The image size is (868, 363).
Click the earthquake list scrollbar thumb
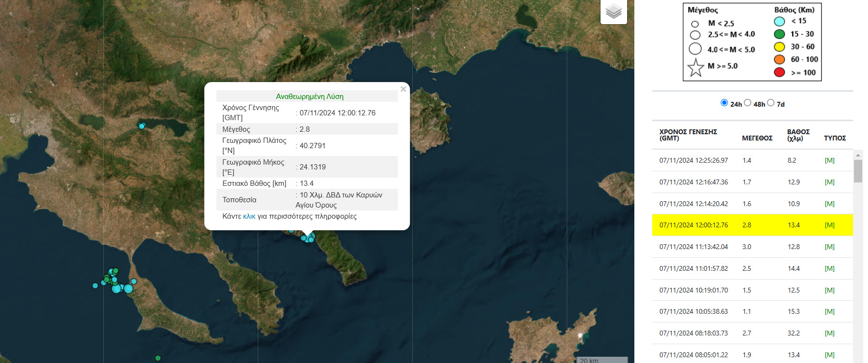pos(858,171)
